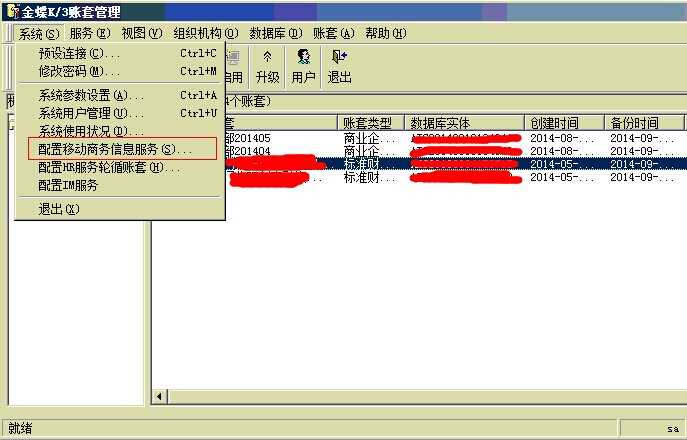Select 系统参数设置(A)... from the menu
The width and height of the screenshot is (687, 440).
click(120, 96)
